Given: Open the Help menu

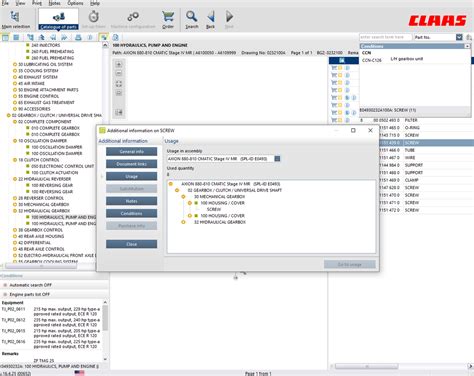Looking at the screenshot, I should (95, 3).
